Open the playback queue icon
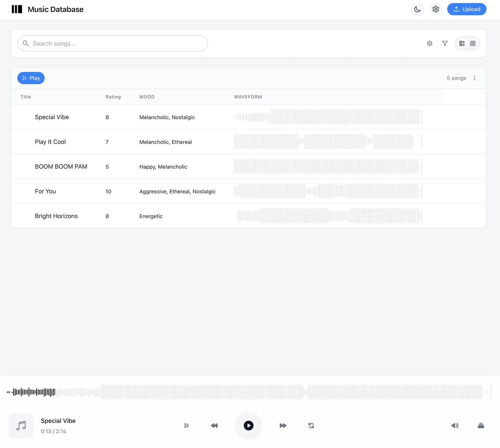Screen dimensions: 500x448 tap(481, 426)
